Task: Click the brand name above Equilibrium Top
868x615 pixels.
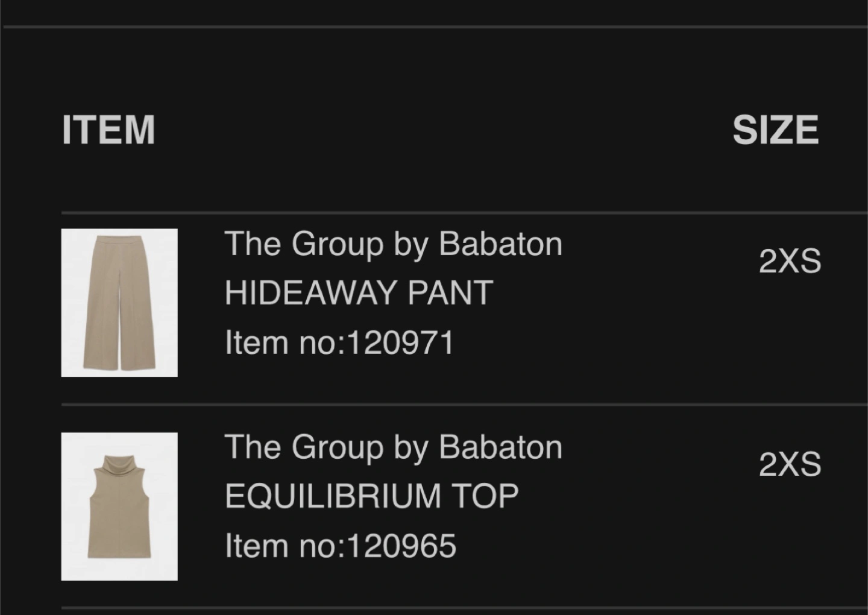Action: (393, 448)
